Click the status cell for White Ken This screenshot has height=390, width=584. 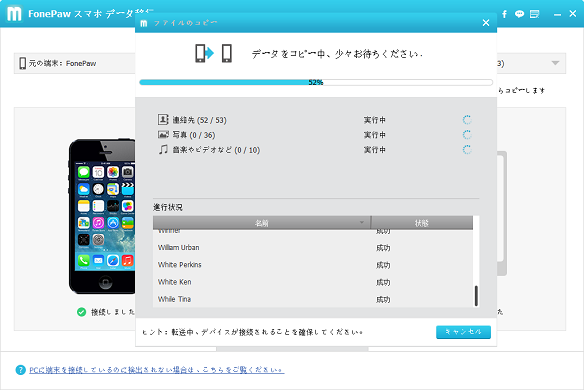point(383,282)
